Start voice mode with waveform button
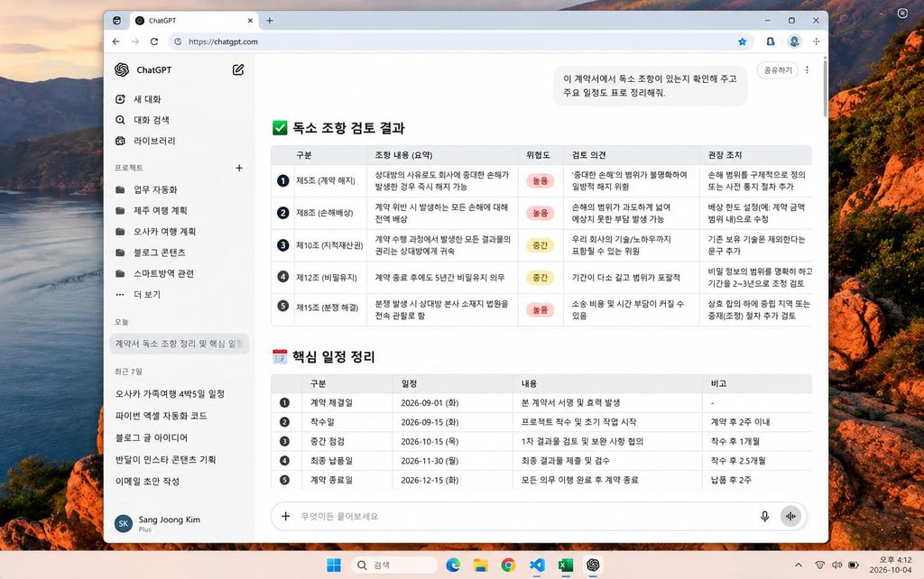 point(790,516)
